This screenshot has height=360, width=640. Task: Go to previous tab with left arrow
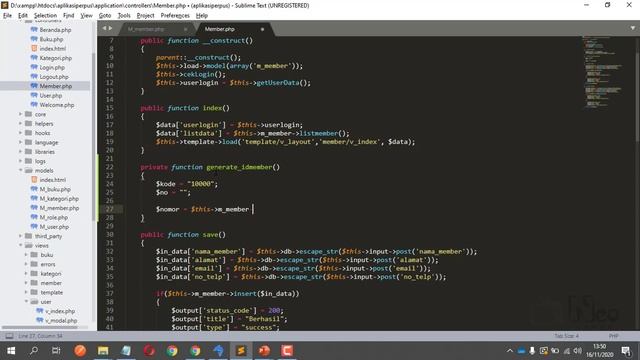click(x=104, y=28)
